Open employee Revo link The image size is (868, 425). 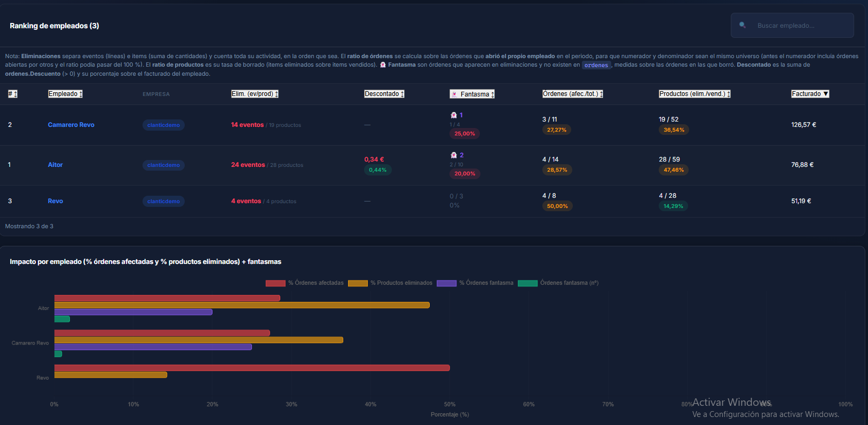pyautogui.click(x=55, y=201)
